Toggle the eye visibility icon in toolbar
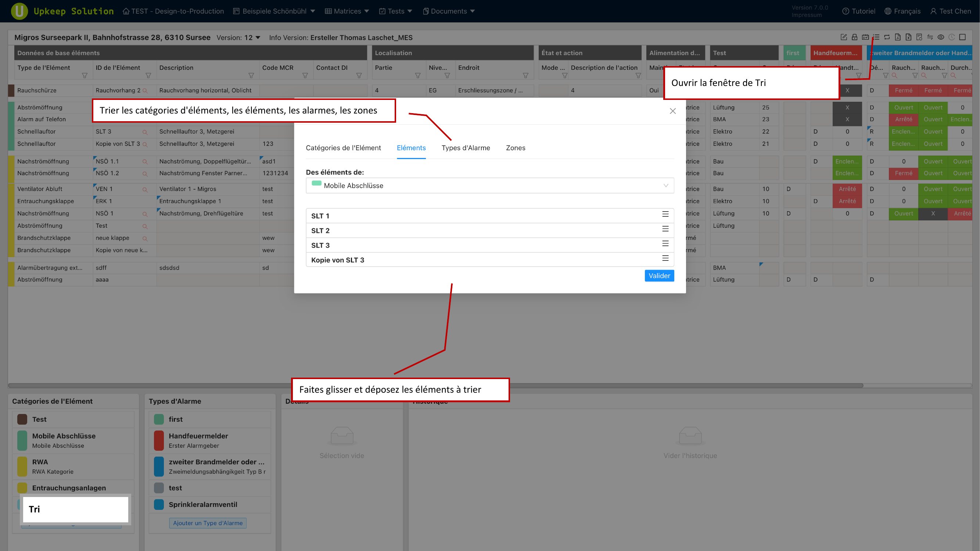This screenshot has height=551, width=980. (941, 37)
